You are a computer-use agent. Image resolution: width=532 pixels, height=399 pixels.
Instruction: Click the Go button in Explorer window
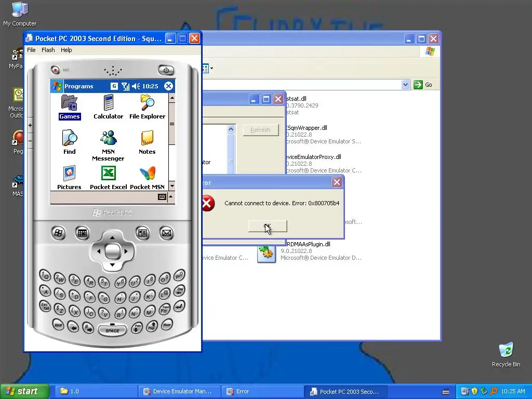[x=423, y=85]
